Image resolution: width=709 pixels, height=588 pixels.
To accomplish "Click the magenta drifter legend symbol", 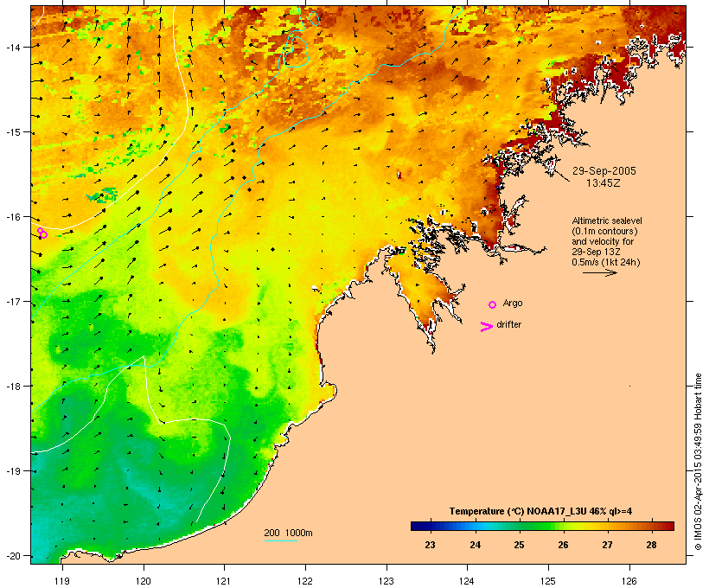I will pyautogui.click(x=487, y=327).
